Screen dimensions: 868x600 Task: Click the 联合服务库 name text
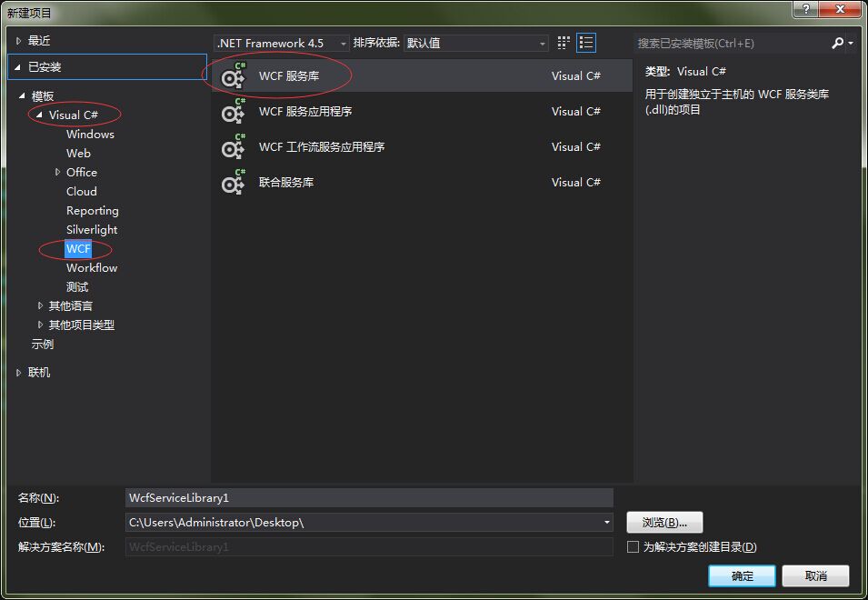(286, 182)
